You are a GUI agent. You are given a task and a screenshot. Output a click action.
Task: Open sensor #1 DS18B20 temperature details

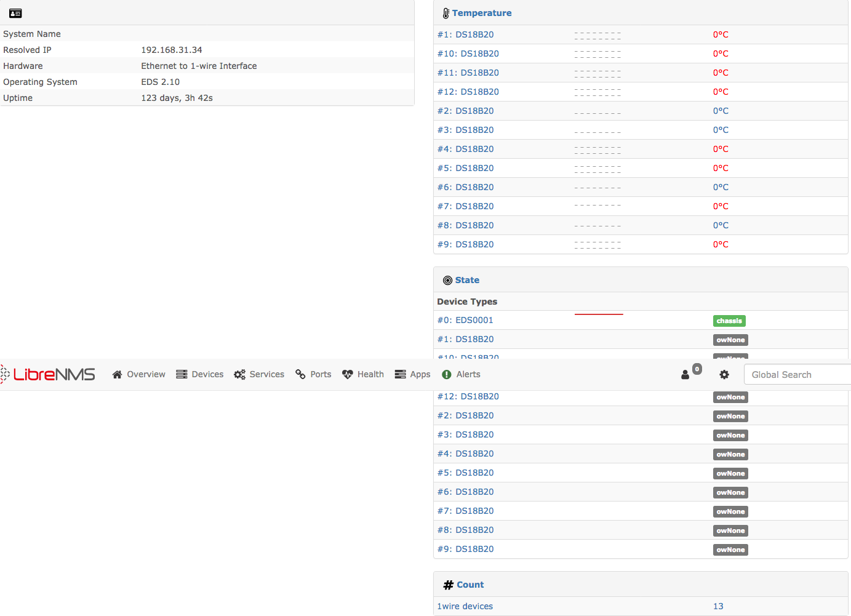(465, 34)
